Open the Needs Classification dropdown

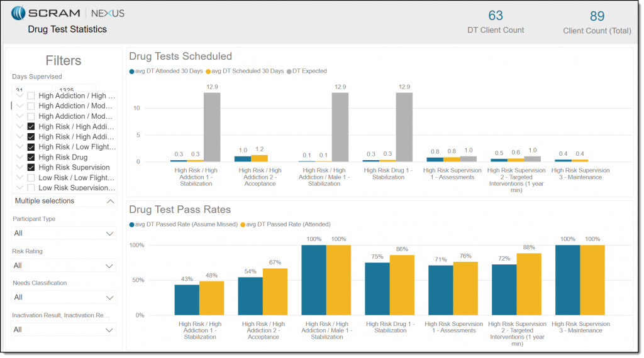tap(64, 297)
